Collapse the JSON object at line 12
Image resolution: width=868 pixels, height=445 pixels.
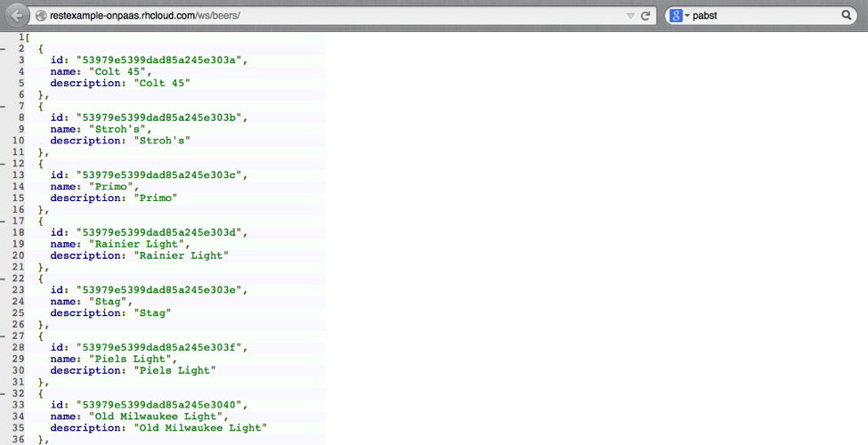pyautogui.click(x=3, y=164)
